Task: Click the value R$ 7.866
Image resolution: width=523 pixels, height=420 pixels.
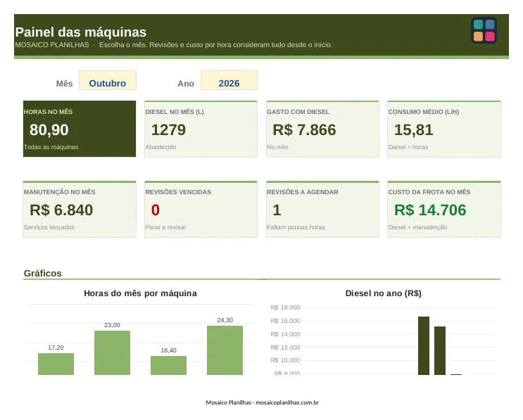Action: 304,129
